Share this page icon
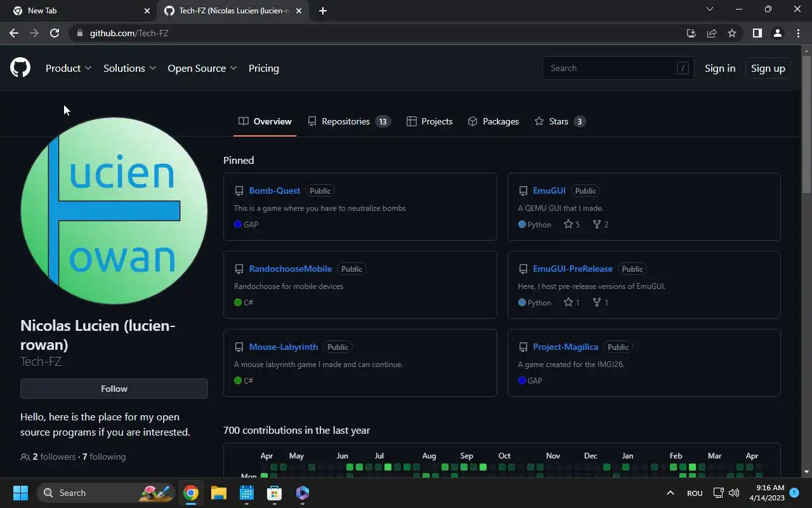The height and width of the screenshot is (508, 812). point(712,33)
